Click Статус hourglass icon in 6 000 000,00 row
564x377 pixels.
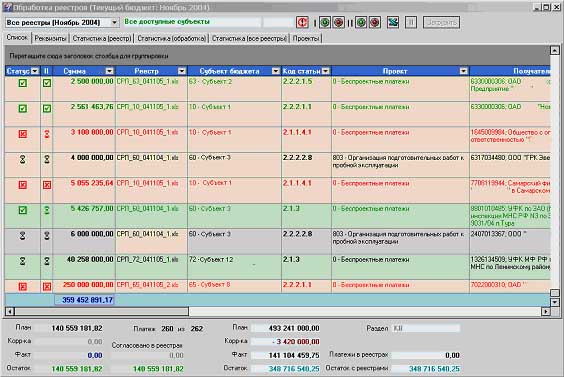(23, 236)
